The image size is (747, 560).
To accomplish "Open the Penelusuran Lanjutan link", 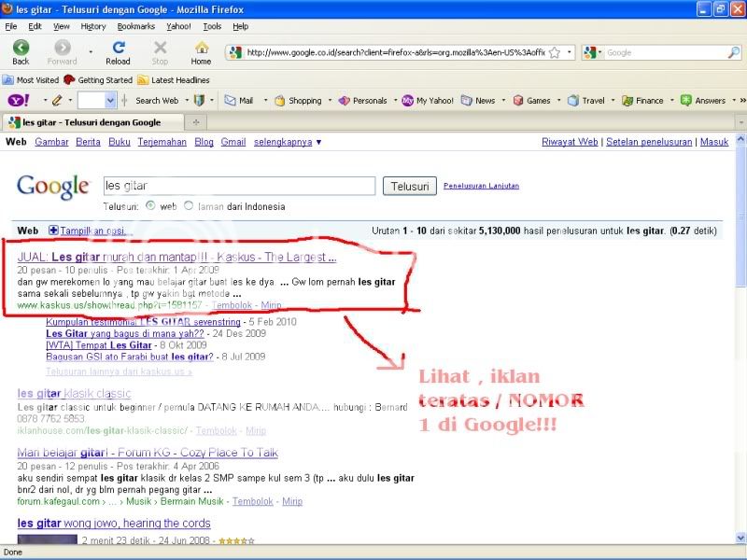I will [x=481, y=186].
